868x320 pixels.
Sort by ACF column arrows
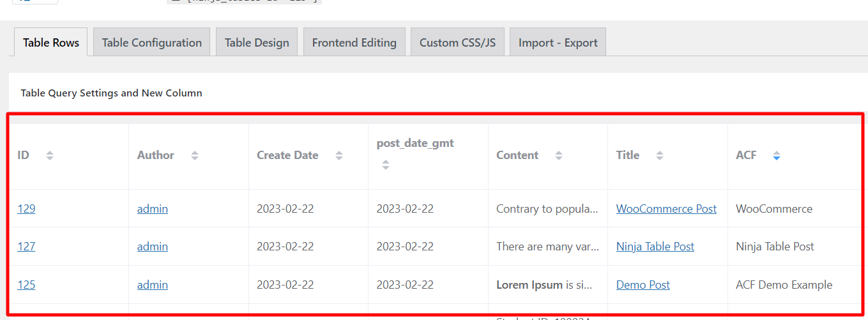point(777,155)
